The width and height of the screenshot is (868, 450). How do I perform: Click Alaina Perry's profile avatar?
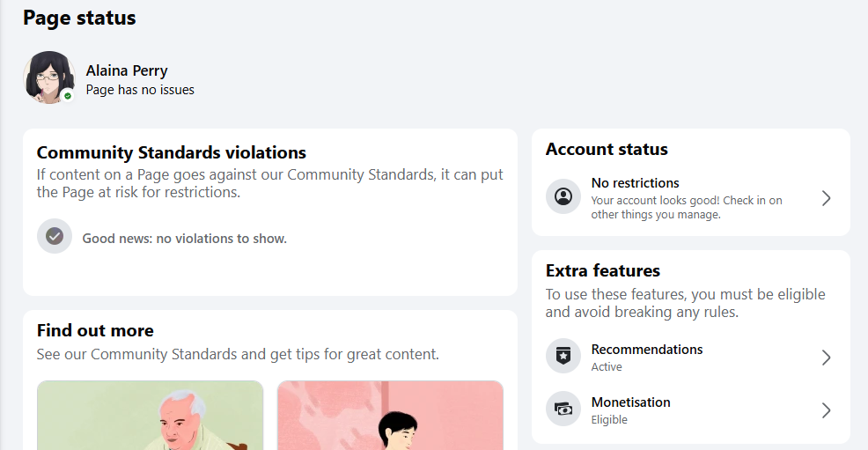coord(49,77)
